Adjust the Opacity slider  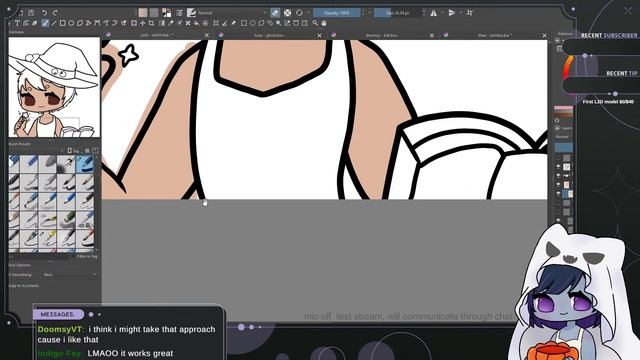click(x=337, y=13)
